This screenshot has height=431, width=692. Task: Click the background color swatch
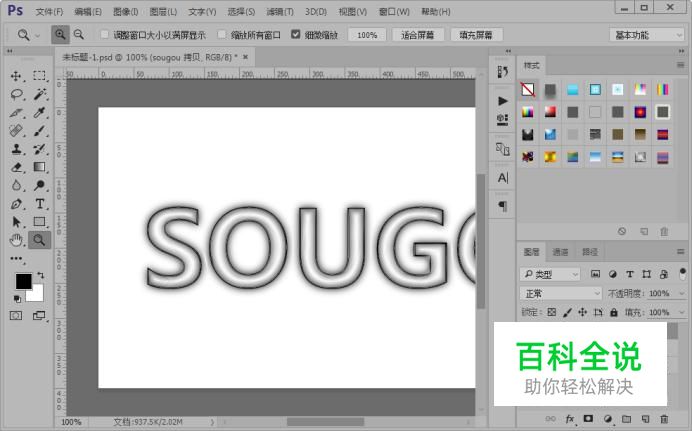(x=37, y=294)
